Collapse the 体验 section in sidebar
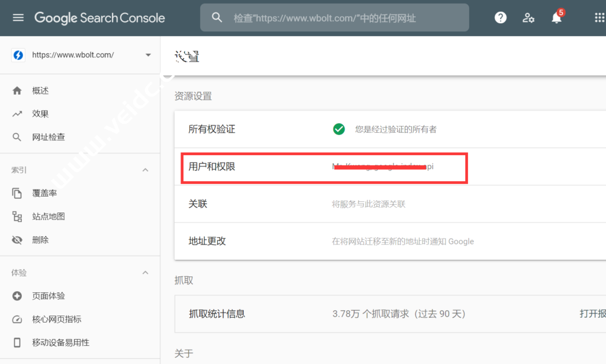The width and height of the screenshot is (606, 364). tap(145, 272)
